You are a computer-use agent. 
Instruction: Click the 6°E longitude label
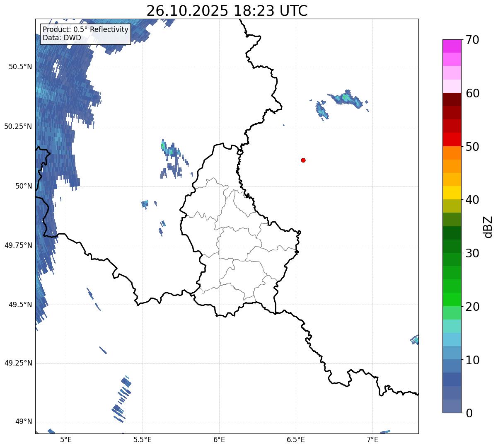(x=219, y=439)
